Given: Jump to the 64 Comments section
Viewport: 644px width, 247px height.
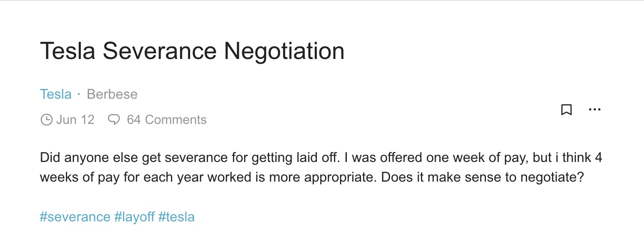Looking at the screenshot, I should pyautogui.click(x=167, y=120).
